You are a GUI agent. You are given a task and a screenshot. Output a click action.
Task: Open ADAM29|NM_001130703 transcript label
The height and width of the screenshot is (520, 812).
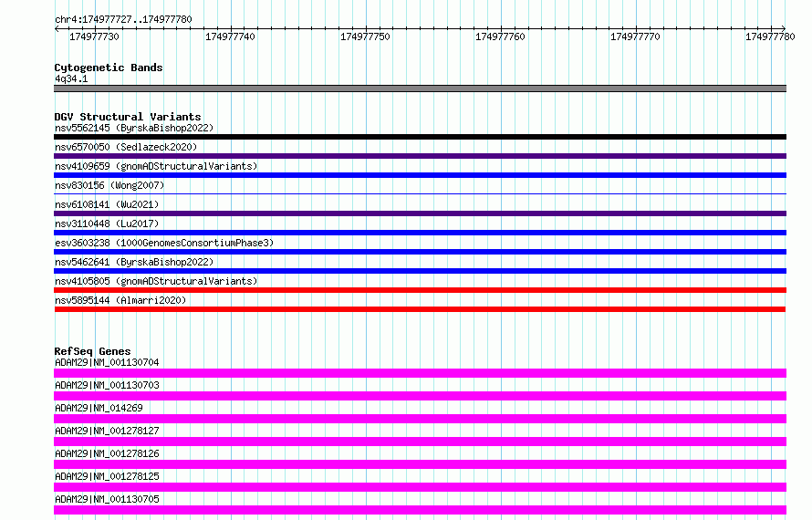click(107, 385)
